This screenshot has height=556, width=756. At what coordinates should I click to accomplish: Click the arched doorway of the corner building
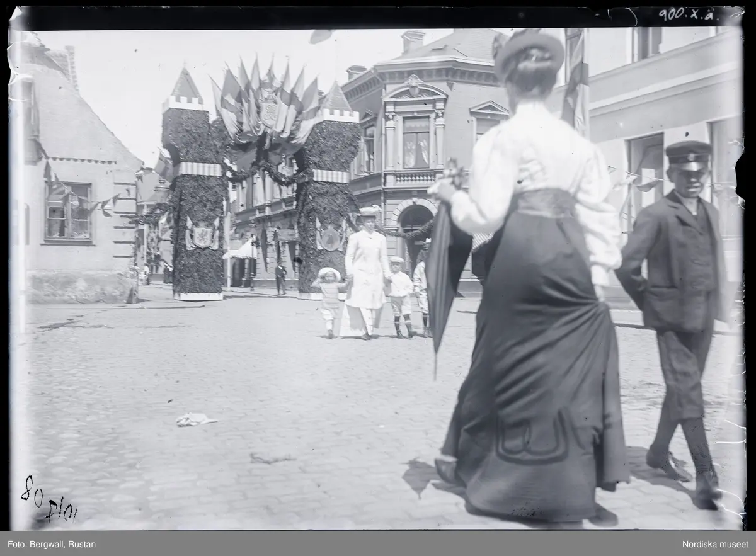[x=413, y=233]
